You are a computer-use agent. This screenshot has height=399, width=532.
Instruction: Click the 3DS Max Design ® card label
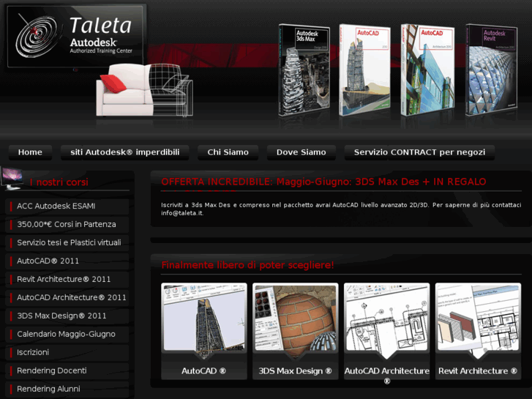(295, 371)
